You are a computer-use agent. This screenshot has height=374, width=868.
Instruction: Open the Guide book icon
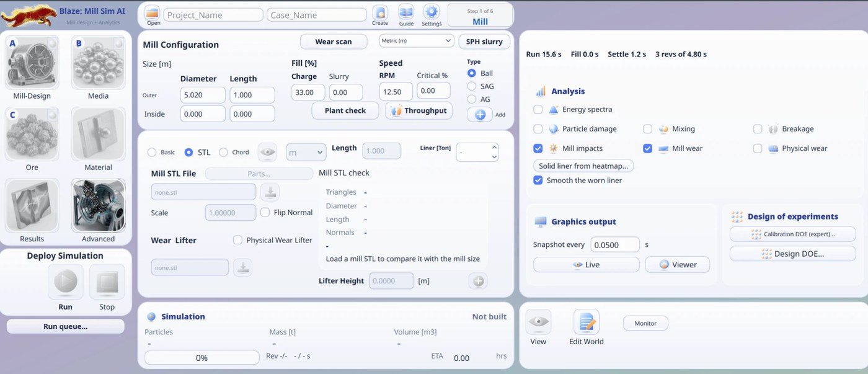406,12
